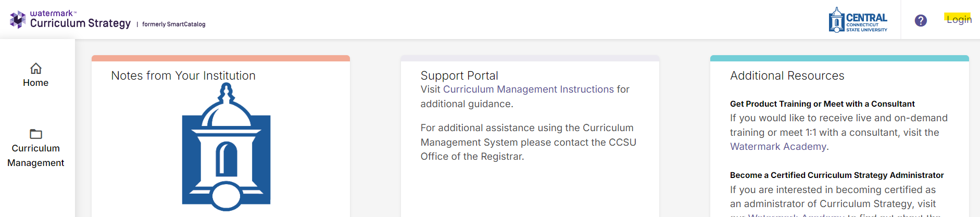980x217 pixels.
Task: Click the formerly SmartCatalog text
Action: coord(174,24)
